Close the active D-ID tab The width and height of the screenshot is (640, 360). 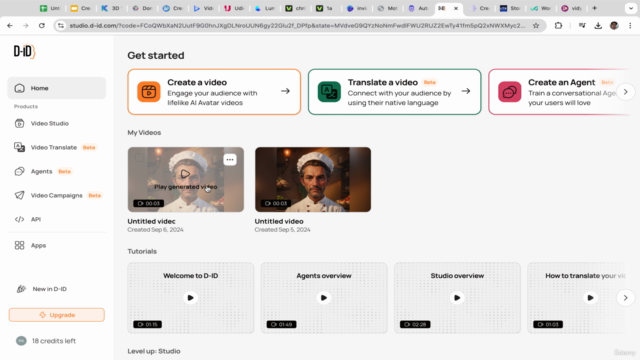pyautogui.click(x=456, y=8)
